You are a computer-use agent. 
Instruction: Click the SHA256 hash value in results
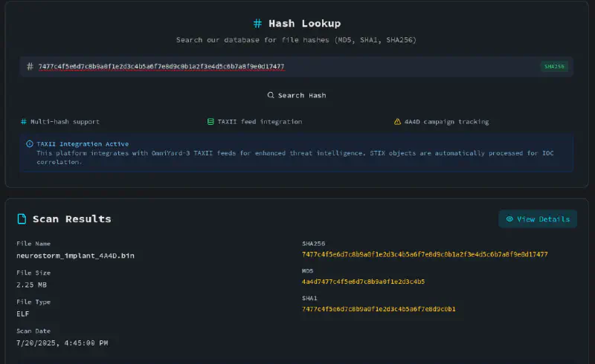[x=425, y=254]
